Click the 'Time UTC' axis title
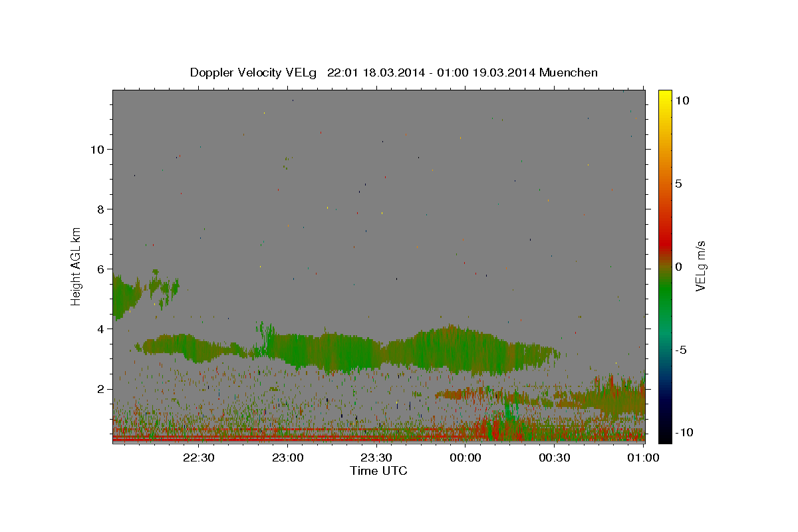 [378, 471]
